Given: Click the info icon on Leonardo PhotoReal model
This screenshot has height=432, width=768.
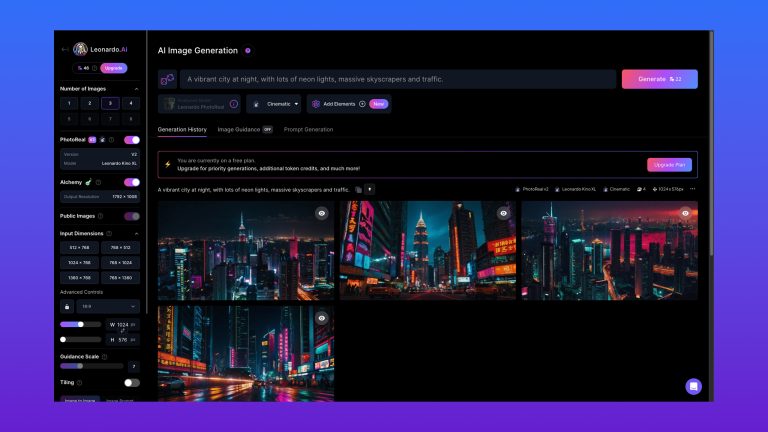Looking at the screenshot, I should point(234,104).
